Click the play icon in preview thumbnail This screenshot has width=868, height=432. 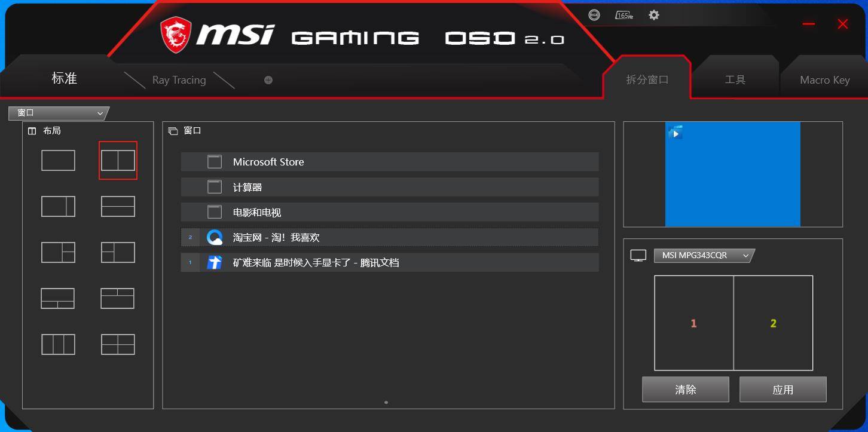[x=675, y=133]
